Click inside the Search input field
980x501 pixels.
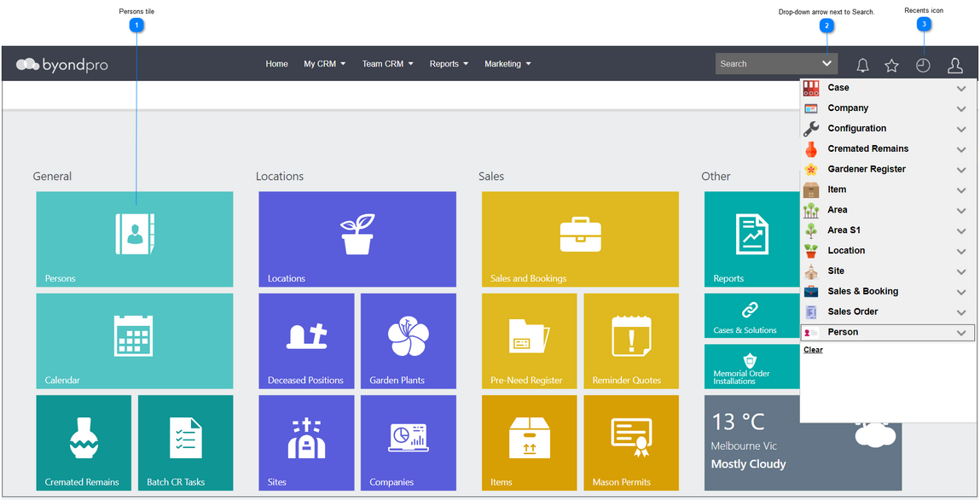[768, 64]
